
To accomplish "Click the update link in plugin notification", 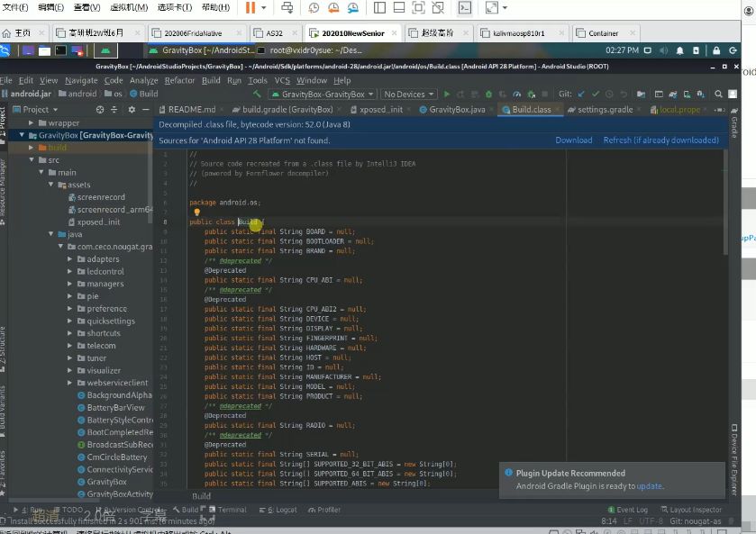I will (x=649, y=486).
